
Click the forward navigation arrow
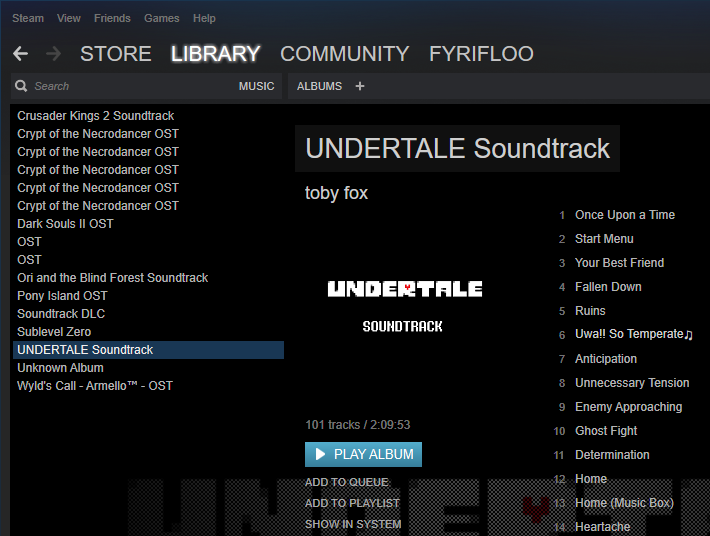[x=53, y=53]
